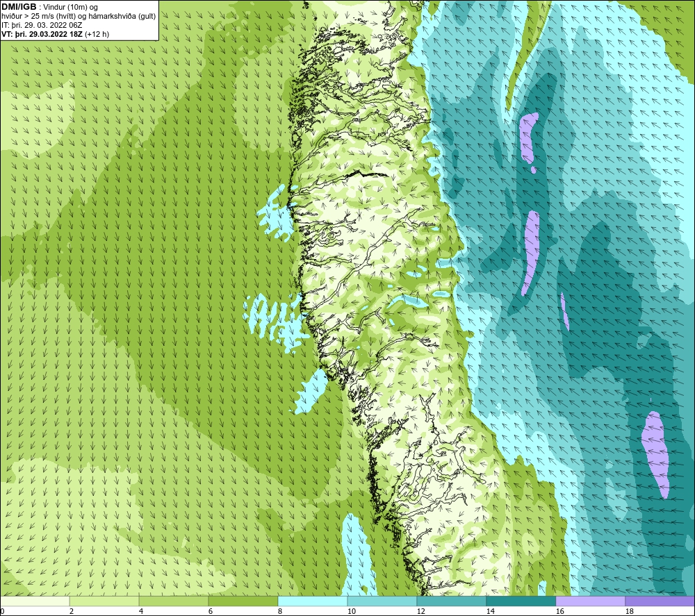Image resolution: width=695 pixels, height=616 pixels.
Task: Click the light purple 16–18 m/s legend swatch
Action: coord(591,601)
